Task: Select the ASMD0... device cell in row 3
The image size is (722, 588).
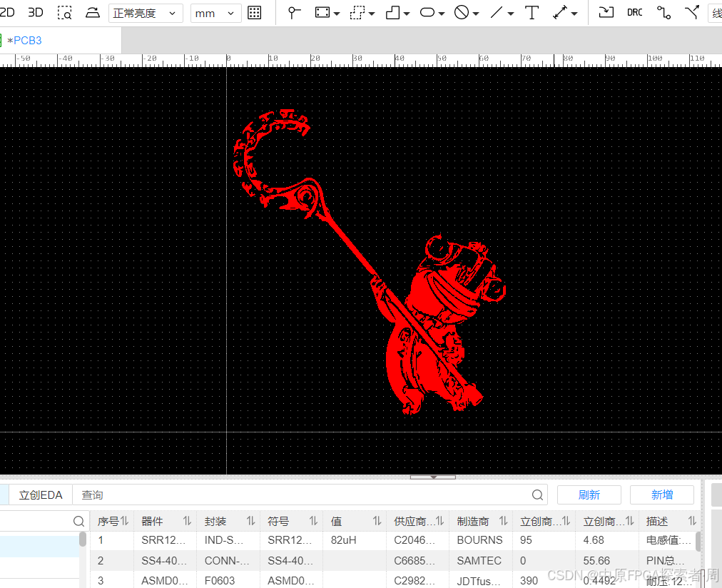Action: (165, 581)
